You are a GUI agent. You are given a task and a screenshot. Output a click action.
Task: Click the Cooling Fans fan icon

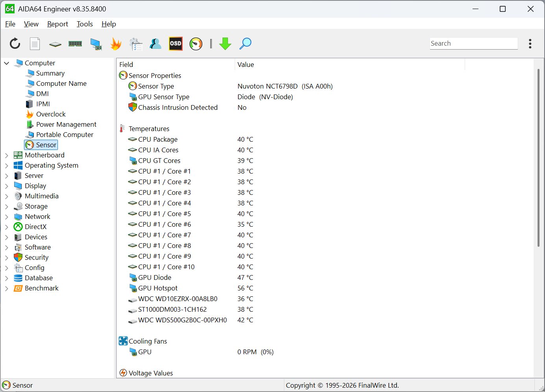tap(123, 341)
